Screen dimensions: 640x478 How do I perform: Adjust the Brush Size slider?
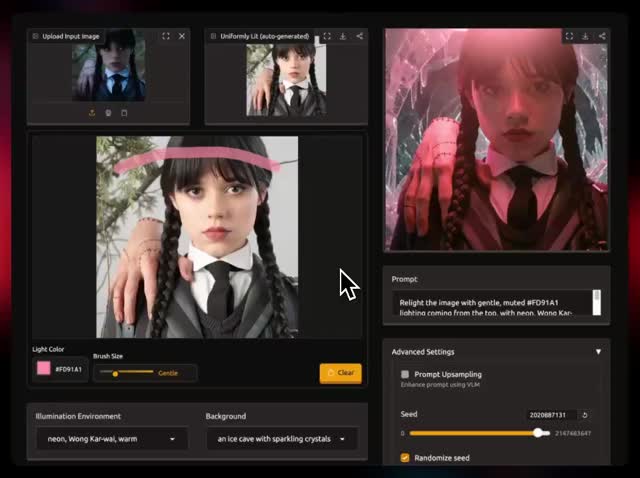pyautogui.click(x=127, y=372)
